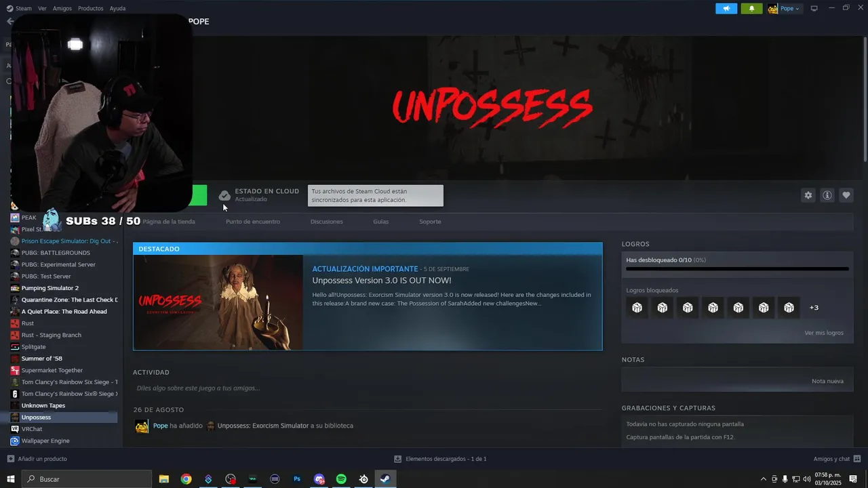Viewport: 868px width, 488px height.
Task: Select Summer of '58 in library list
Action: coord(41,359)
